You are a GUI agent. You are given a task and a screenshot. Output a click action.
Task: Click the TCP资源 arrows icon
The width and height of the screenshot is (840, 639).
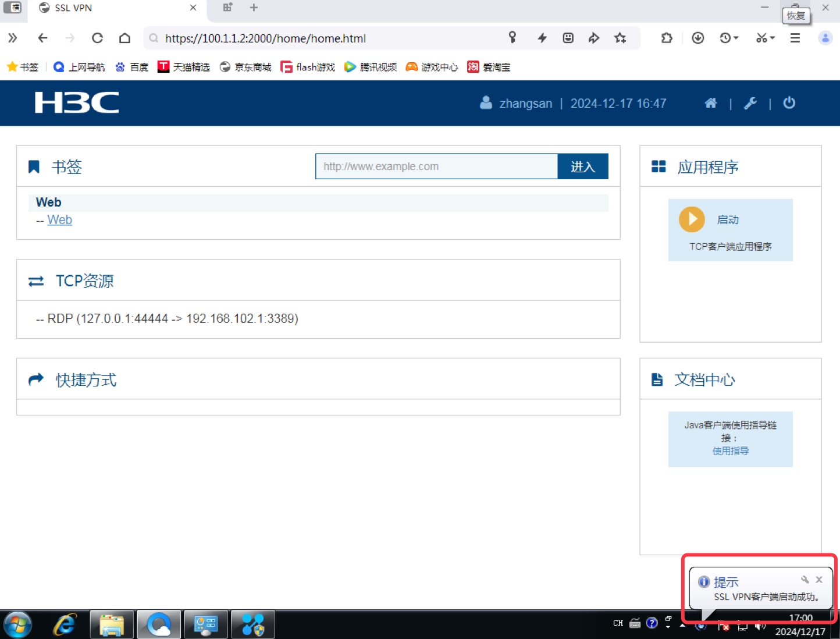[36, 281]
